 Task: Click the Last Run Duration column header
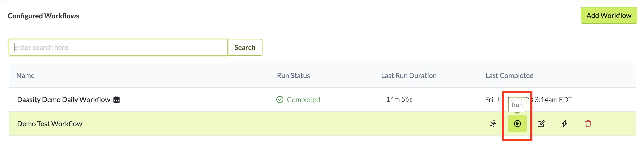(409, 76)
